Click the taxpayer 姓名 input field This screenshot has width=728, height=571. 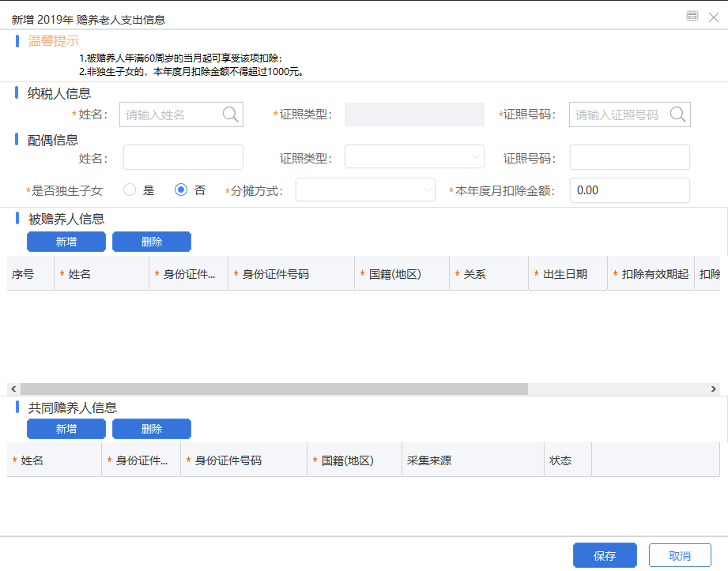point(181,115)
